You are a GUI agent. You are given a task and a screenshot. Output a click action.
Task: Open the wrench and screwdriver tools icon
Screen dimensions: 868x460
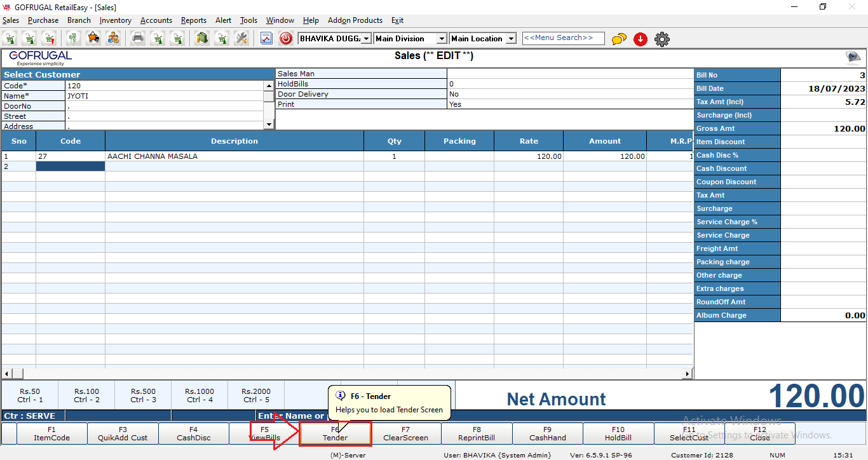coord(241,38)
